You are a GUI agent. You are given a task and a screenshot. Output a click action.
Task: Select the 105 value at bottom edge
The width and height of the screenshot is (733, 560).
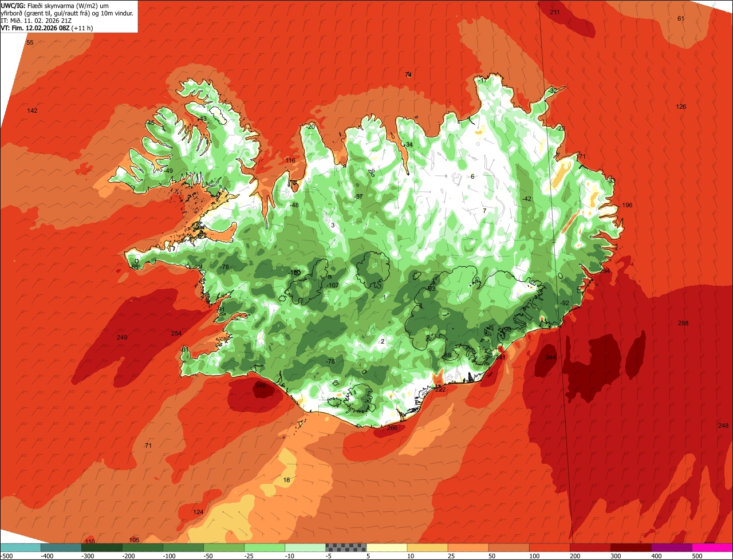(135, 540)
